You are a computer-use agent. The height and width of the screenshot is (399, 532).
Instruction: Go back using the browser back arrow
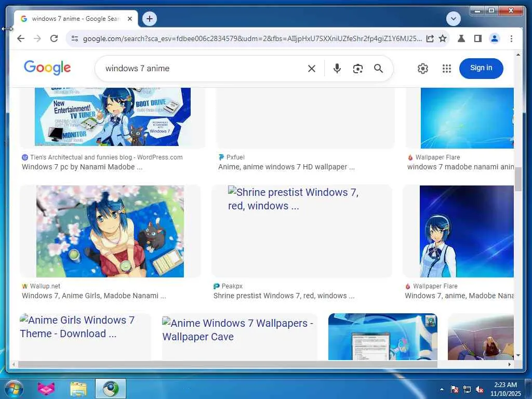[21, 38]
